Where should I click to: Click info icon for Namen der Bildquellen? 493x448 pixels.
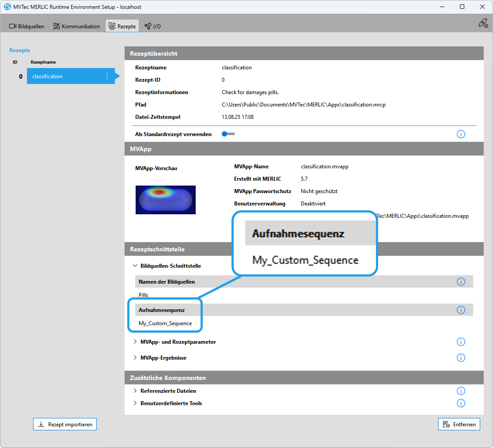click(461, 282)
